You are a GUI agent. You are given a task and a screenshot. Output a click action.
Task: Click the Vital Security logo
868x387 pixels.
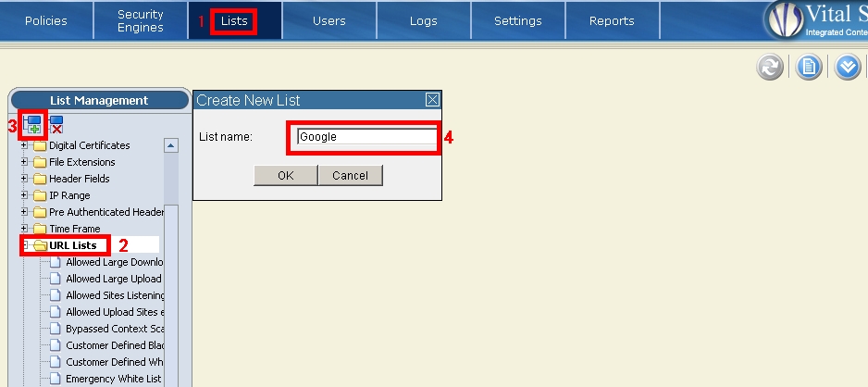point(783,20)
